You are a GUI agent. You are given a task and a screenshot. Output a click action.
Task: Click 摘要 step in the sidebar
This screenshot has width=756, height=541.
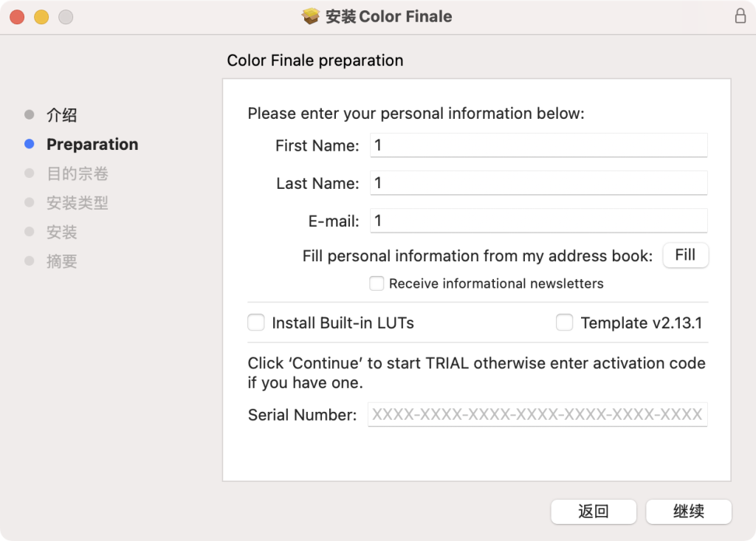(x=62, y=261)
